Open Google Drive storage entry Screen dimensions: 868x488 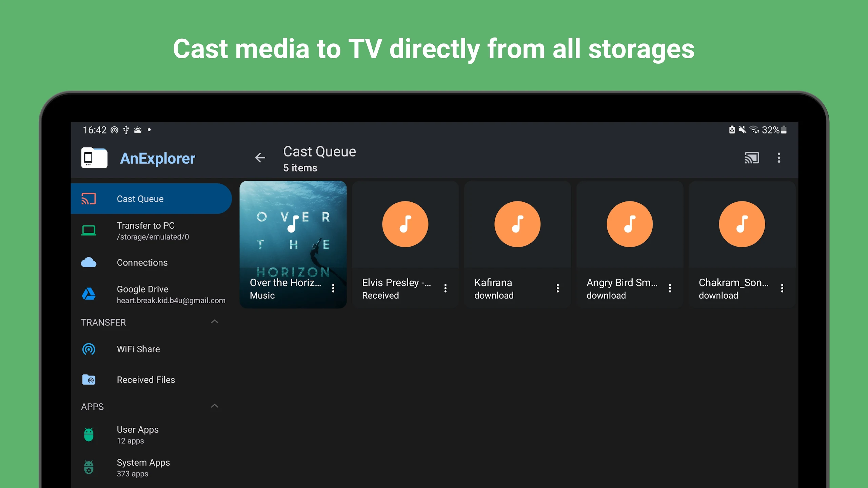(151, 294)
